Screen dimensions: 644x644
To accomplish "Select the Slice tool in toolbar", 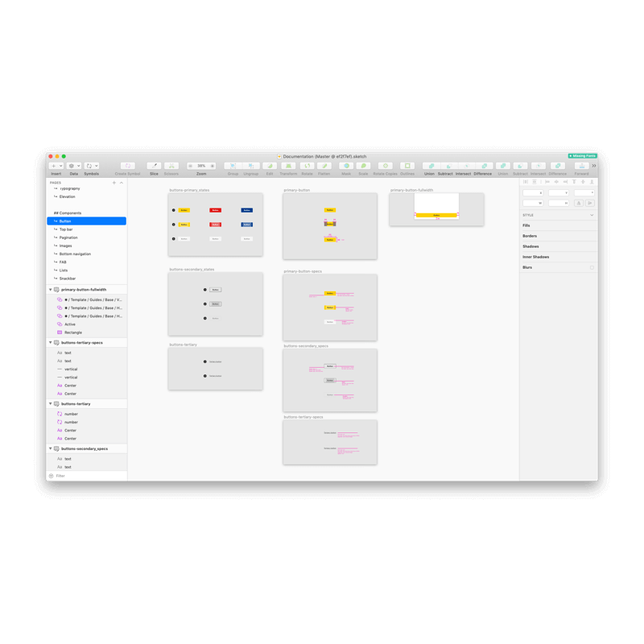I will (x=154, y=166).
